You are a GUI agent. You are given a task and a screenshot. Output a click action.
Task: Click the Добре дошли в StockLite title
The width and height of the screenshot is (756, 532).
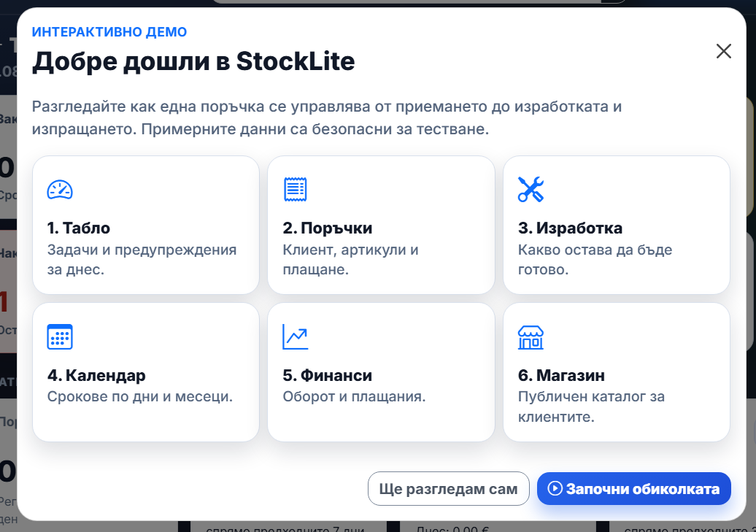[193, 61]
